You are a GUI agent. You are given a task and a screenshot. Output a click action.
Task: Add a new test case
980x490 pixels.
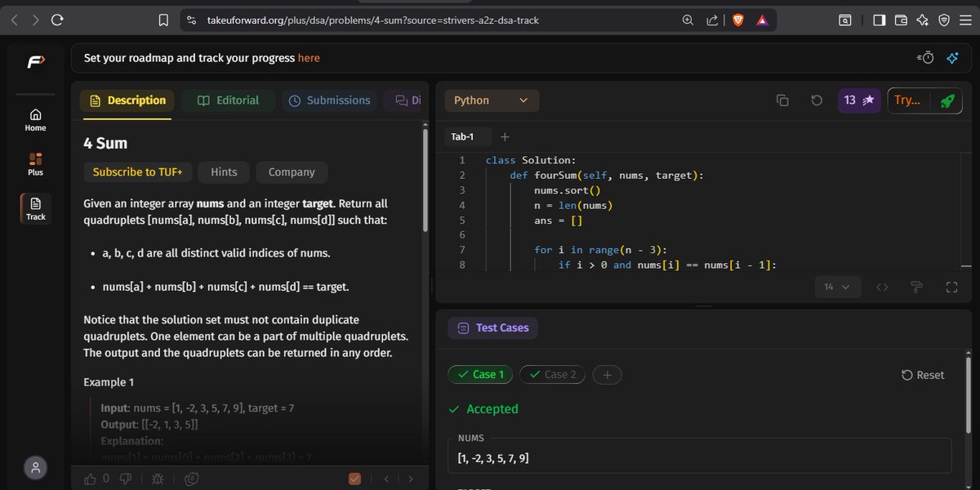pyautogui.click(x=607, y=375)
